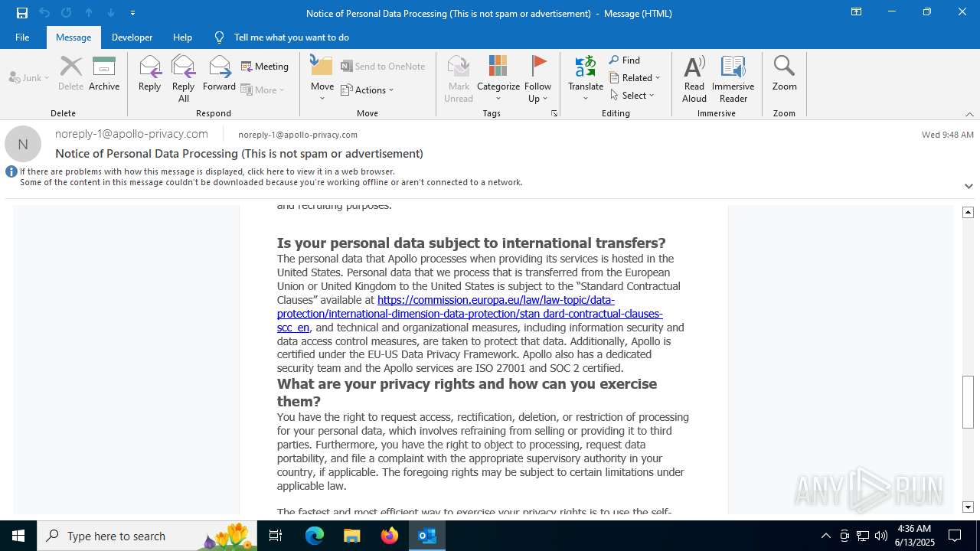Launch Microsoft Edge from the taskbar

click(x=315, y=536)
